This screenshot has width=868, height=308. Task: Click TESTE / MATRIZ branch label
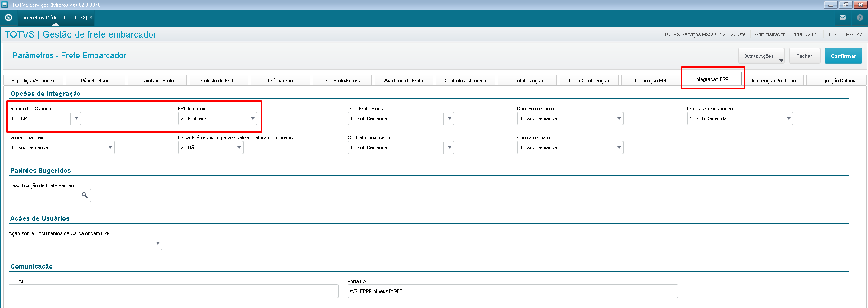tap(845, 34)
